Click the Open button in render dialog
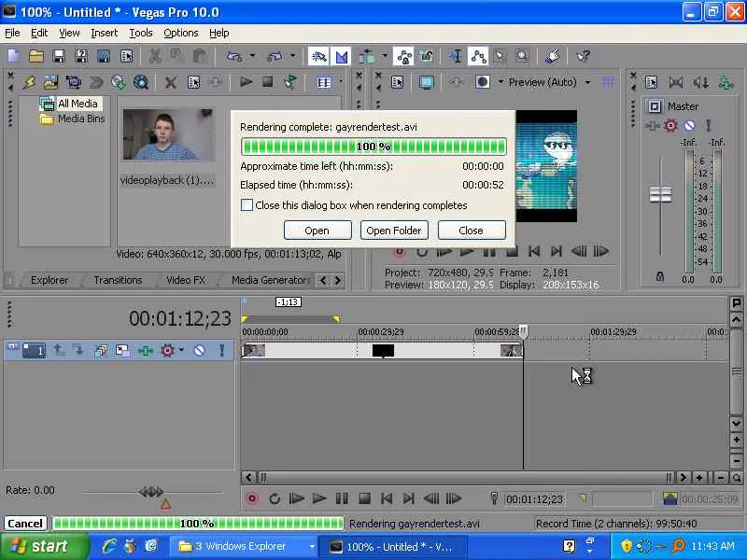The image size is (747, 560). [317, 231]
